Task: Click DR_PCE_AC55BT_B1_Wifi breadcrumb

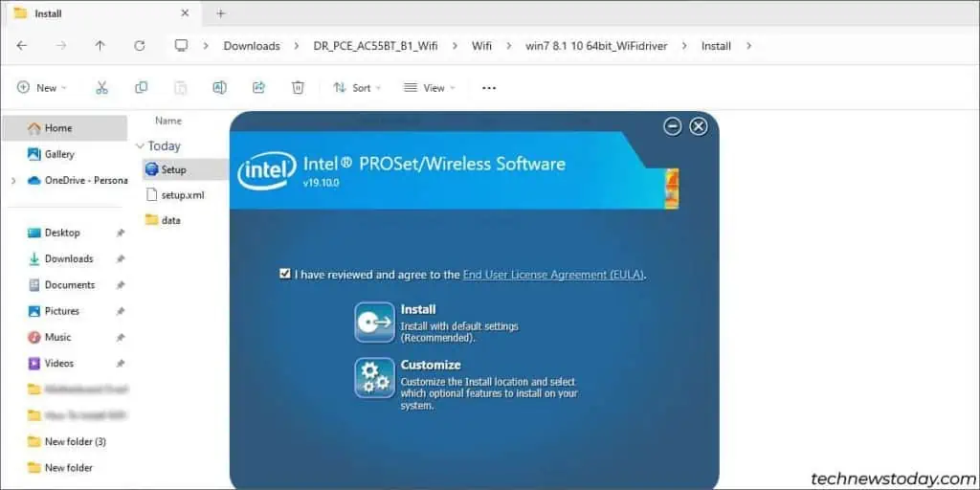Action: click(x=375, y=46)
